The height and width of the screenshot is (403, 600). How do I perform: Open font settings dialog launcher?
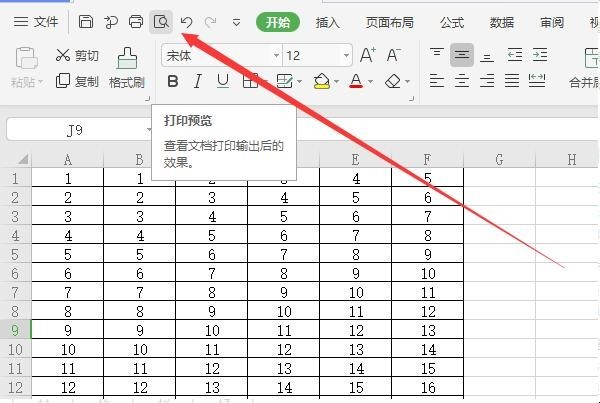click(x=411, y=99)
